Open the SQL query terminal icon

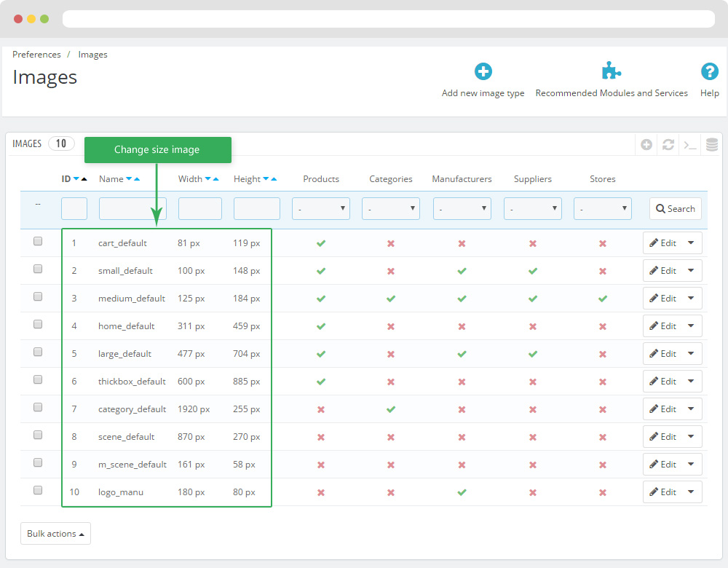click(689, 145)
